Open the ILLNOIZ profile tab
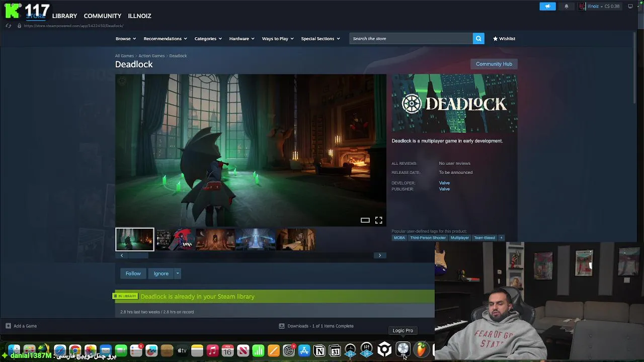The image size is (644, 362). [x=139, y=16]
